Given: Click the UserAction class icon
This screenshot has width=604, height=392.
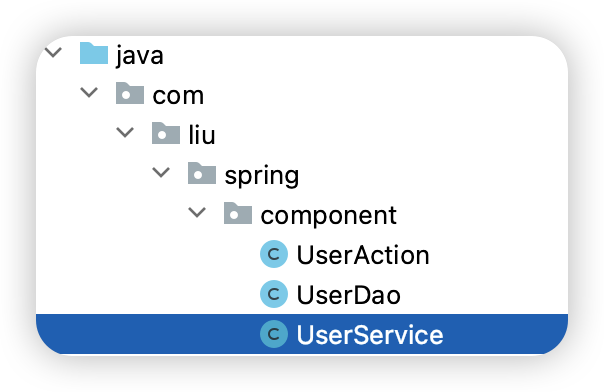Looking at the screenshot, I should pyautogui.click(x=274, y=254).
